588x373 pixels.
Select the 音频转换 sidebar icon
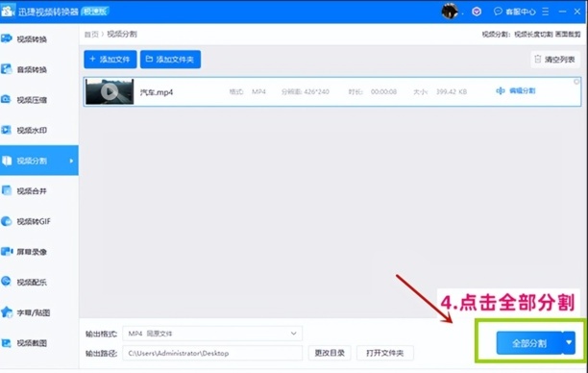pos(7,69)
